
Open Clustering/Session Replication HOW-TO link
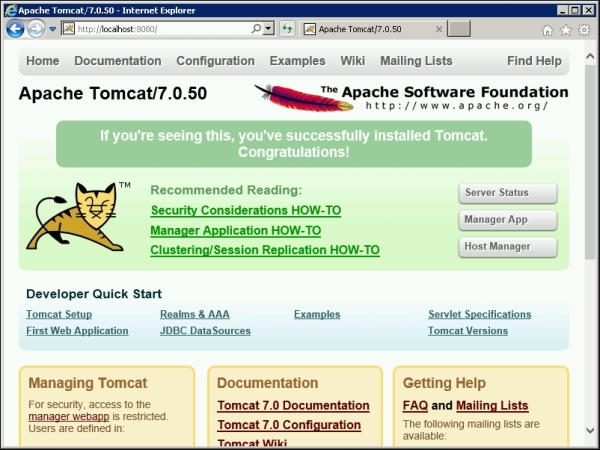[x=265, y=250]
